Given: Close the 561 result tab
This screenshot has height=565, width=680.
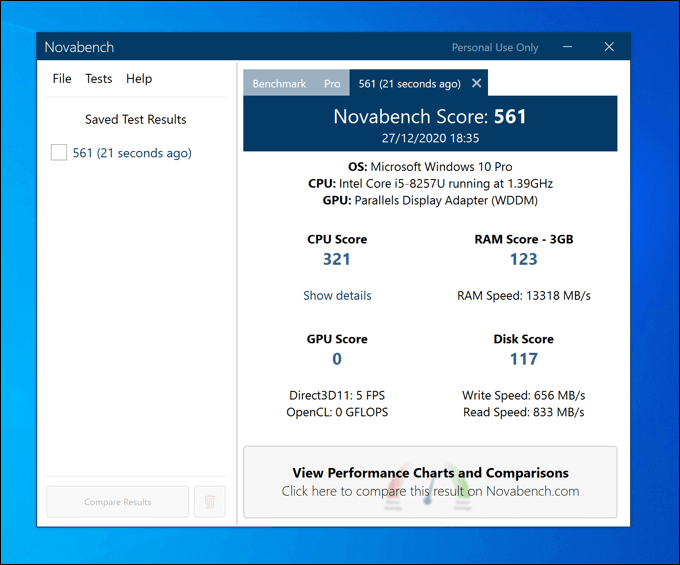Looking at the screenshot, I should (477, 83).
